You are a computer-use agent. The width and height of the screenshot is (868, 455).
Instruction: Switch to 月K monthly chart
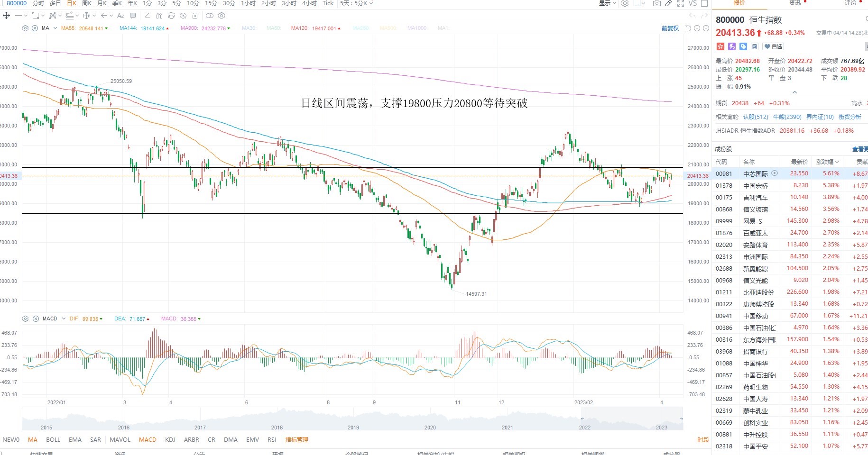coord(102,3)
